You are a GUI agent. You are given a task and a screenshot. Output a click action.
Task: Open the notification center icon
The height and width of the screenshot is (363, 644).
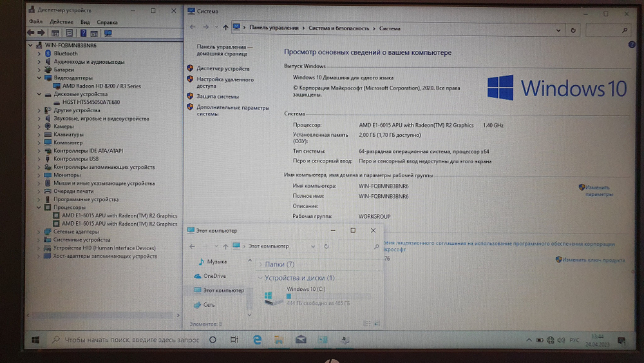(621, 340)
